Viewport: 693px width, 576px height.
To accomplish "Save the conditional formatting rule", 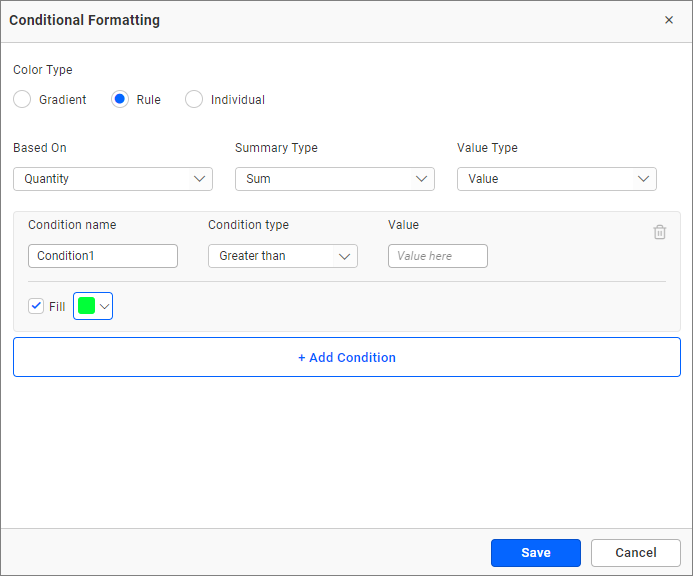I will coord(536,553).
